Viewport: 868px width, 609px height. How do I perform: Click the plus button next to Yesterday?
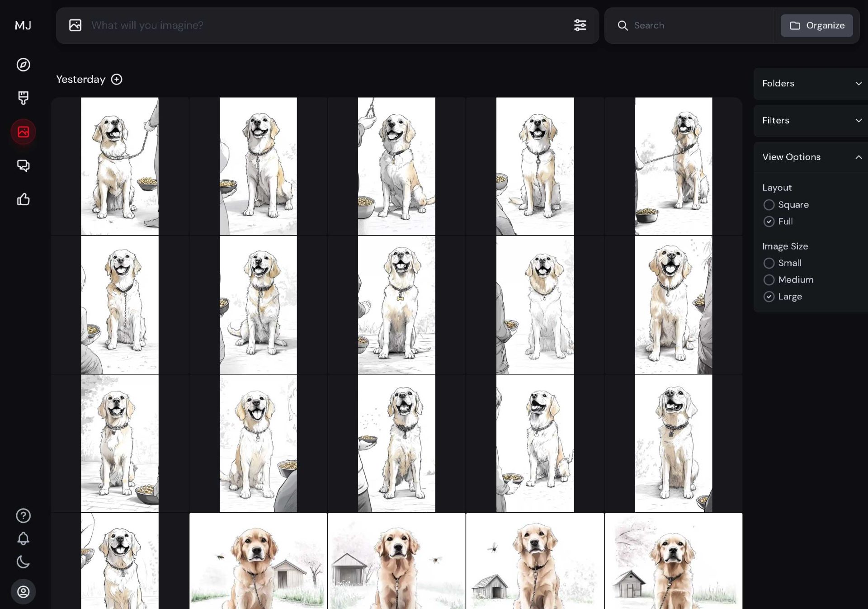tap(117, 80)
